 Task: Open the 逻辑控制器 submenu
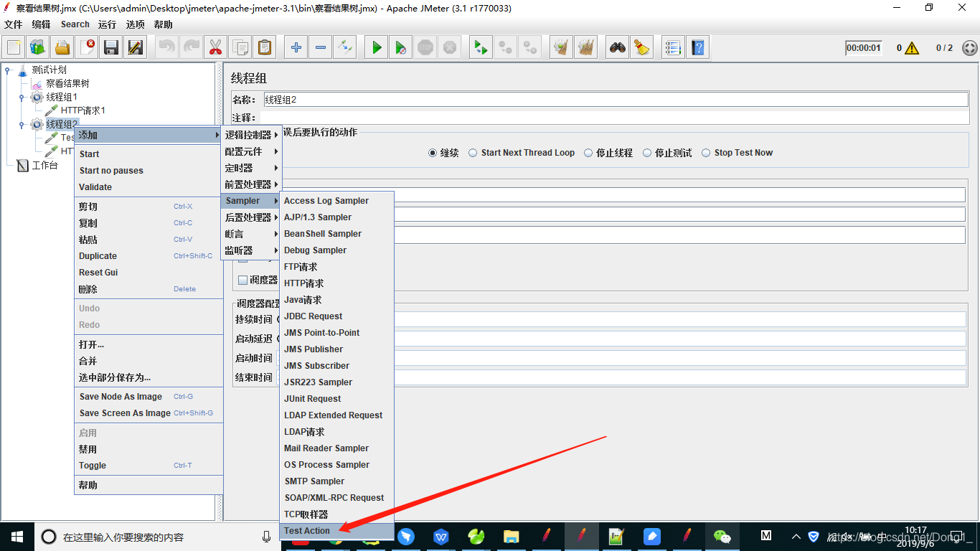251,135
